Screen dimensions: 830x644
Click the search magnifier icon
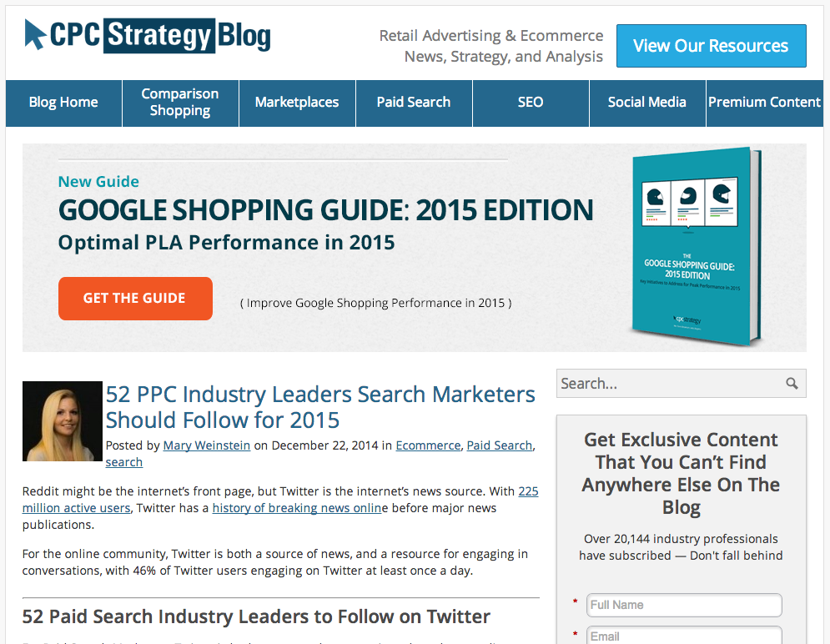[792, 383]
